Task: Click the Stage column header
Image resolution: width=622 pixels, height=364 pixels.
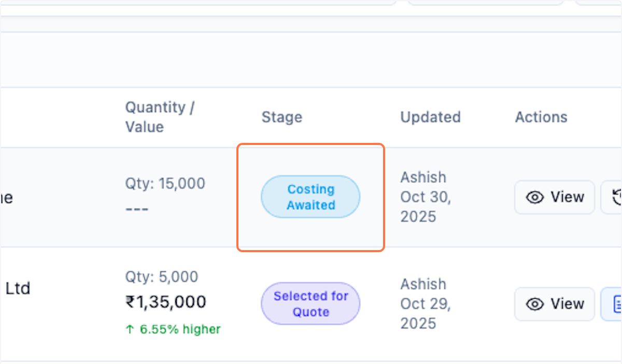Action: pyautogui.click(x=281, y=117)
